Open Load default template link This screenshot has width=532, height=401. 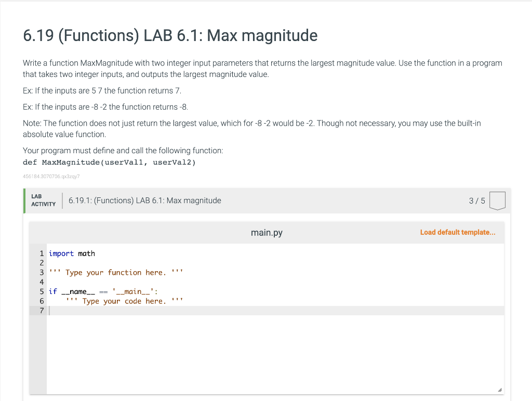(458, 232)
